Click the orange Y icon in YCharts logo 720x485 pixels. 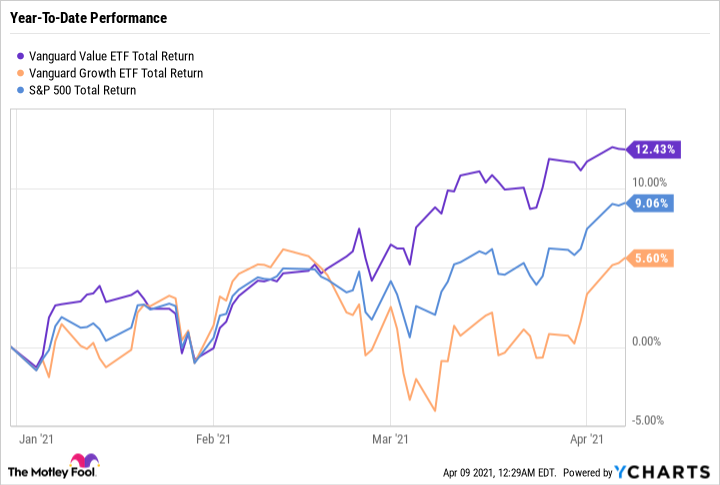click(x=622, y=471)
